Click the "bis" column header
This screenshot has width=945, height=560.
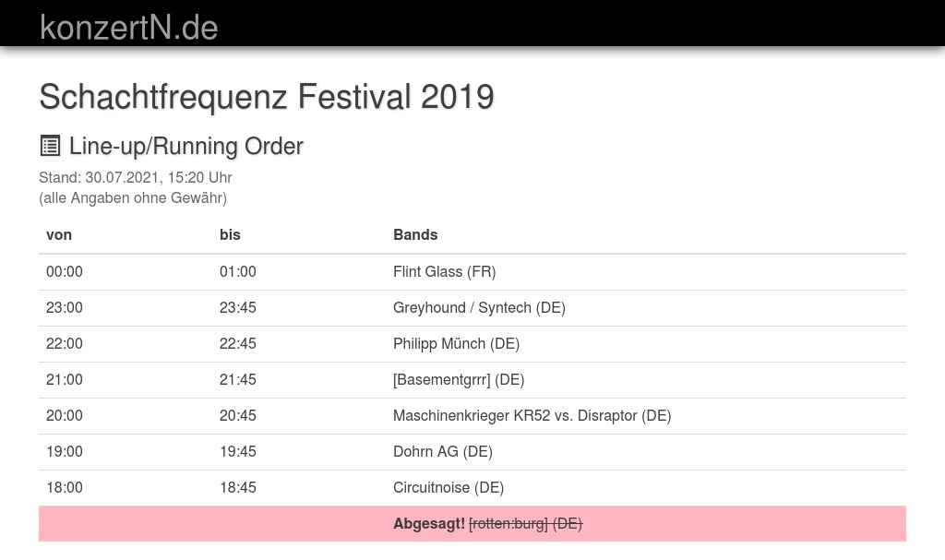[x=230, y=234]
